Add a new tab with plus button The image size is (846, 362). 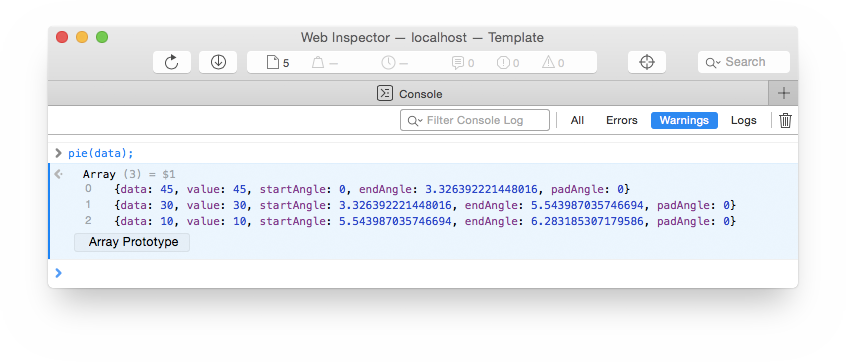point(783,93)
